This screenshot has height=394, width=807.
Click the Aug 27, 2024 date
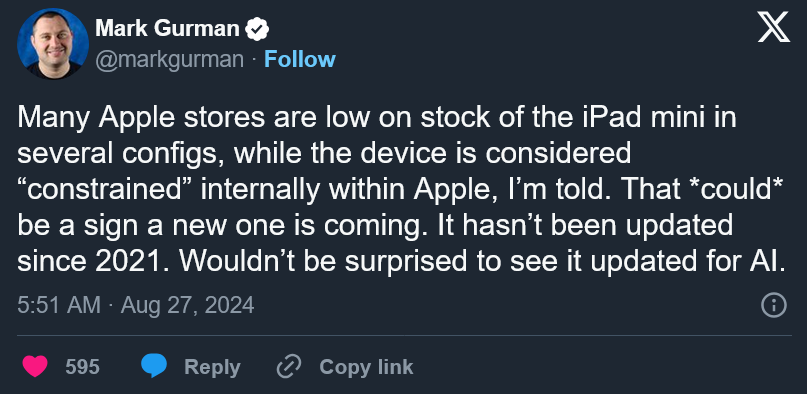tap(187, 305)
